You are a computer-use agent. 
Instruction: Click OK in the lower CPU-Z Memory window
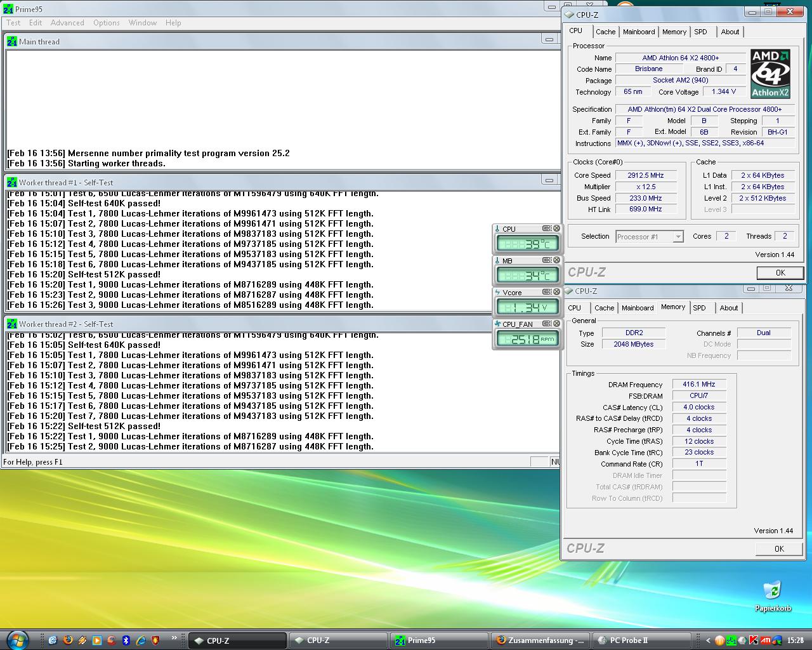(779, 549)
